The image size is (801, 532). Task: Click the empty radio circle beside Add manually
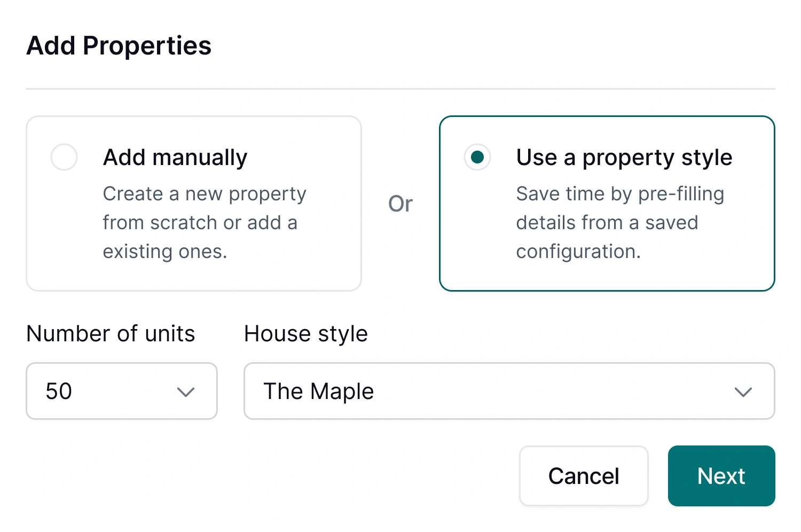coord(64,157)
